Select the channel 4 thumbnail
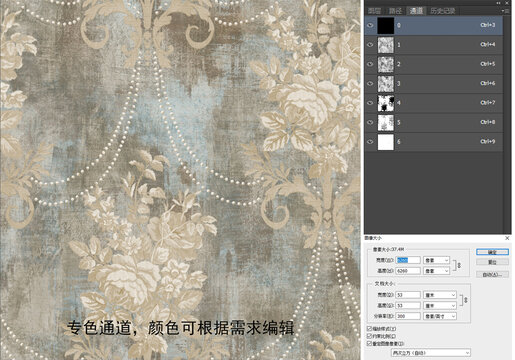Image resolution: width=515 pixels, height=360 pixels. tap(386, 103)
